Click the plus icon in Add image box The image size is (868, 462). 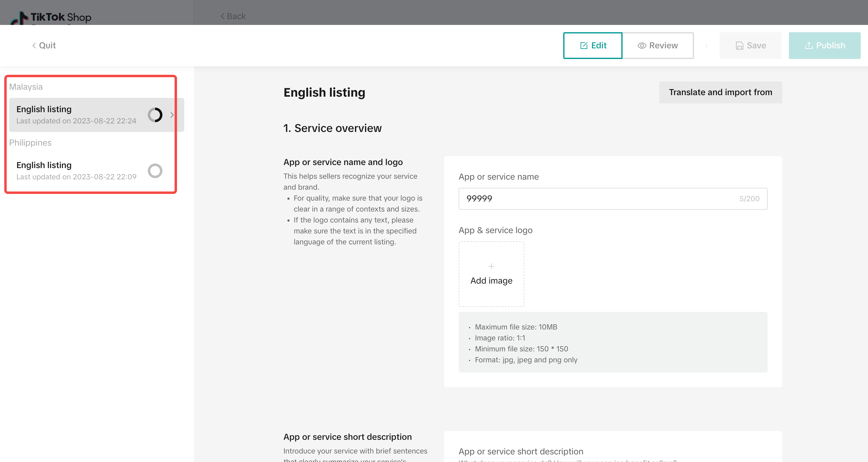pos(491,266)
